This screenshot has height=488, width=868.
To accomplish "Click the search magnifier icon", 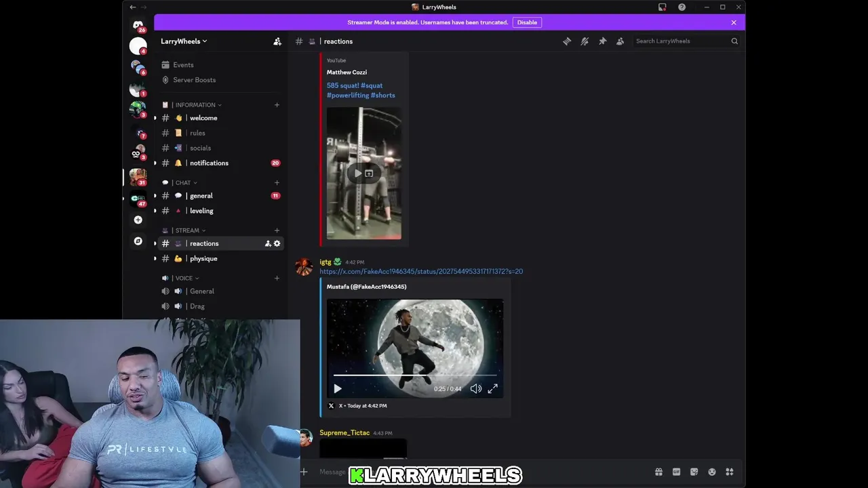I will coord(734,41).
